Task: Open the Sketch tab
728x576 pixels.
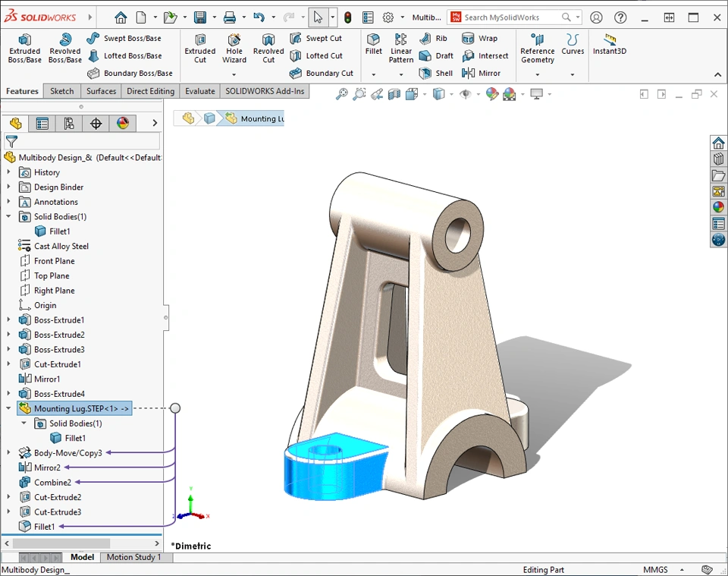Action: tap(61, 91)
